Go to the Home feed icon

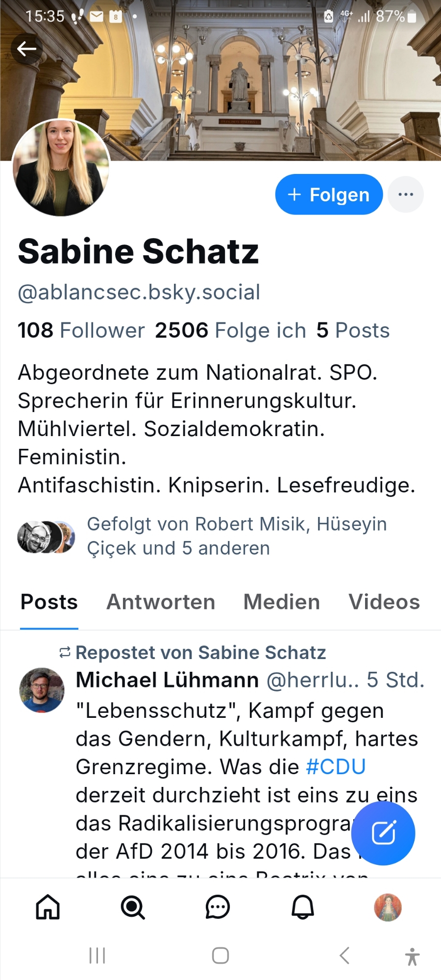click(48, 907)
